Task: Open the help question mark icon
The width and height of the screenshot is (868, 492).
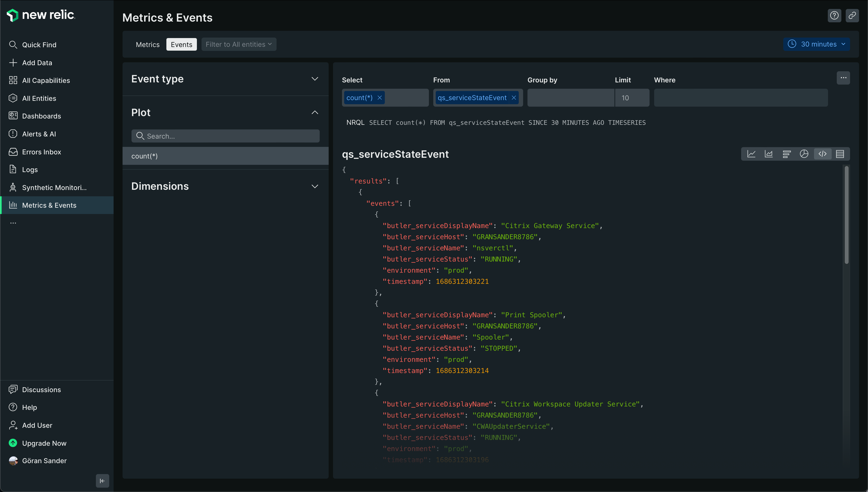Action: click(834, 16)
